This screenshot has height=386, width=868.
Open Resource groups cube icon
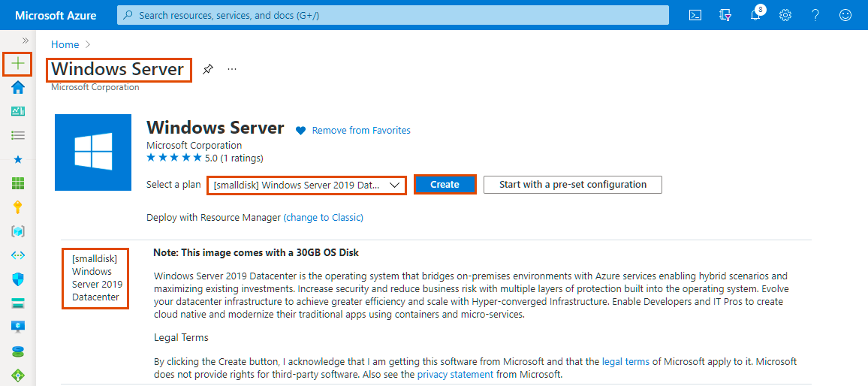18,231
